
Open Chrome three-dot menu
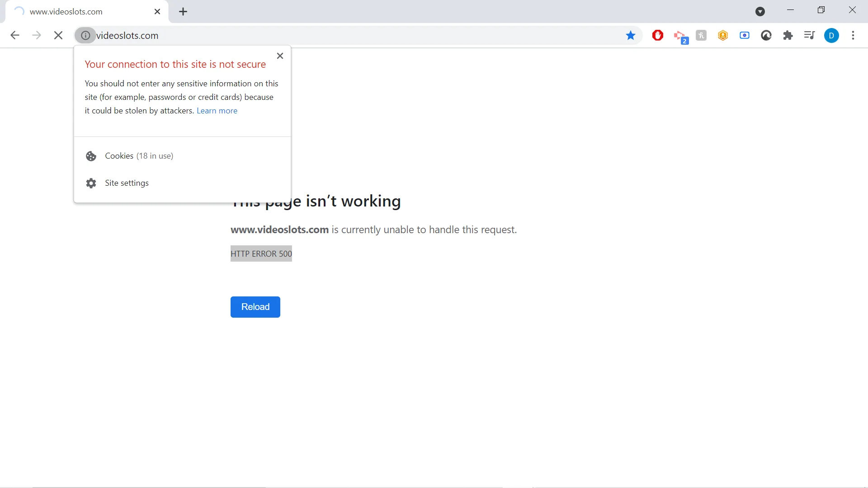click(853, 35)
